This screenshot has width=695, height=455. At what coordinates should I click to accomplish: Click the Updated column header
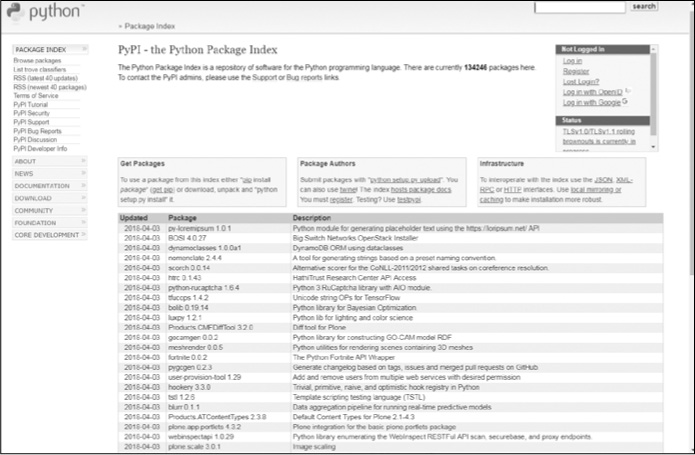133,218
